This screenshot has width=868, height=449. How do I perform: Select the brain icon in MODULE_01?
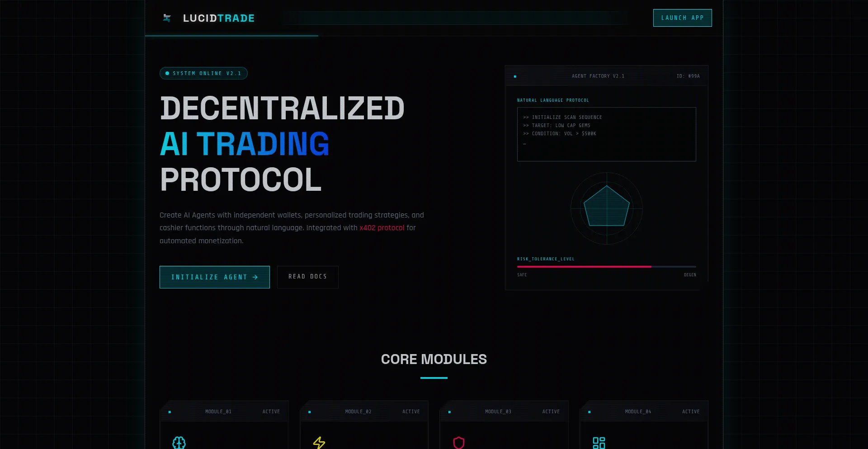coord(180,443)
